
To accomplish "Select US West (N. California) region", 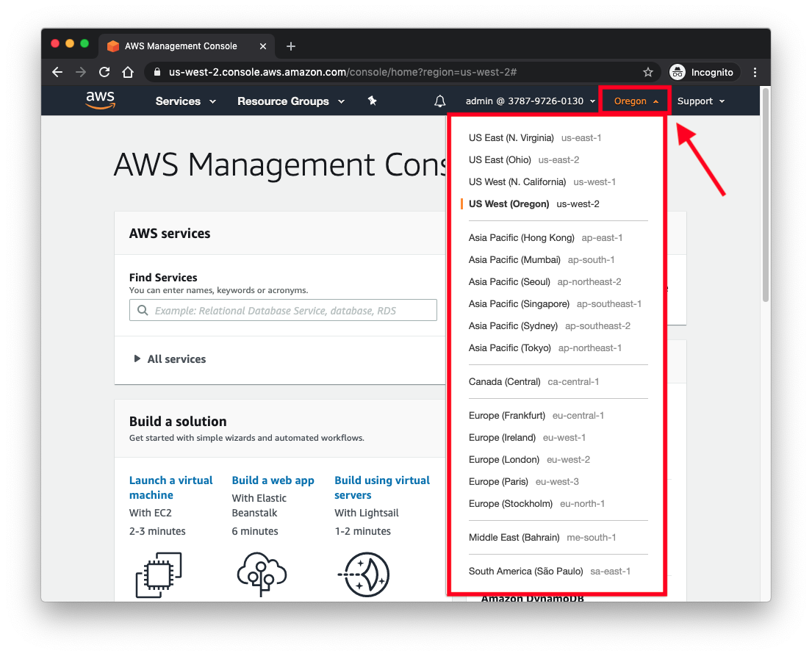I will pyautogui.click(x=542, y=181).
